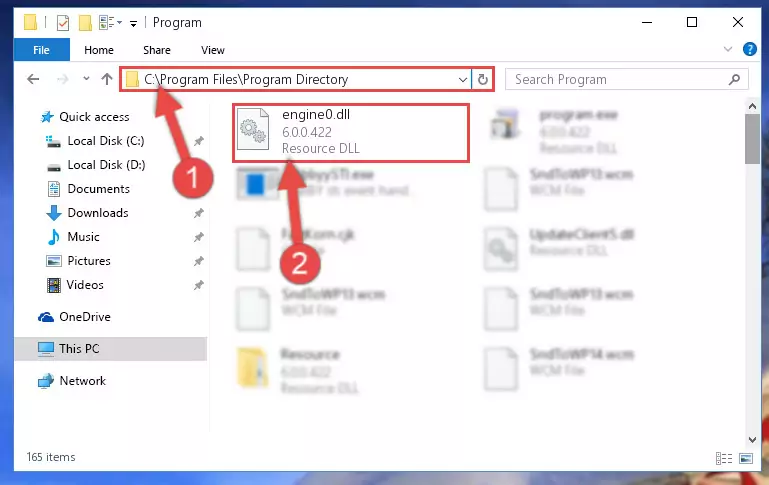This screenshot has height=485, width=769.
Task: Click the vertical scrollbar thumb
Action: pyautogui.click(x=752, y=139)
